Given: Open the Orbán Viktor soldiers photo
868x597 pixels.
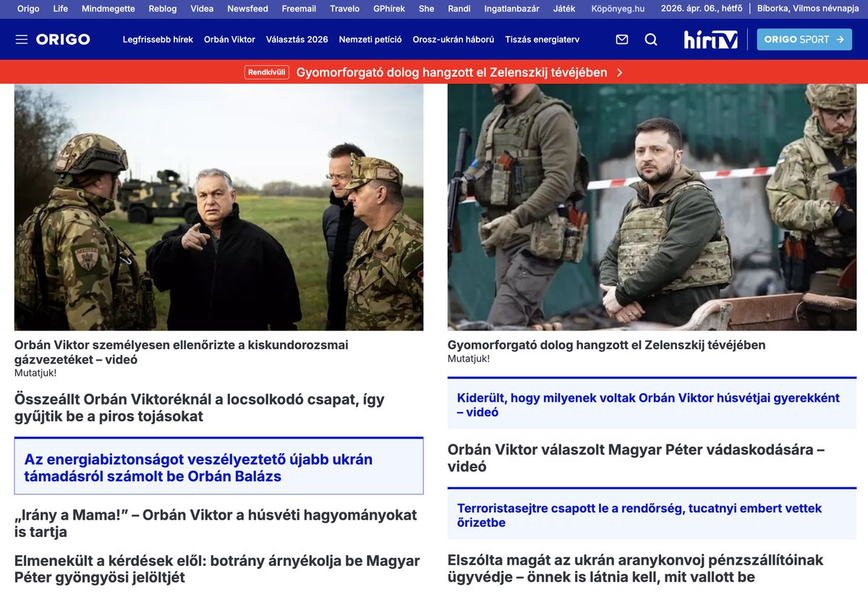Looking at the screenshot, I should tap(218, 207).
